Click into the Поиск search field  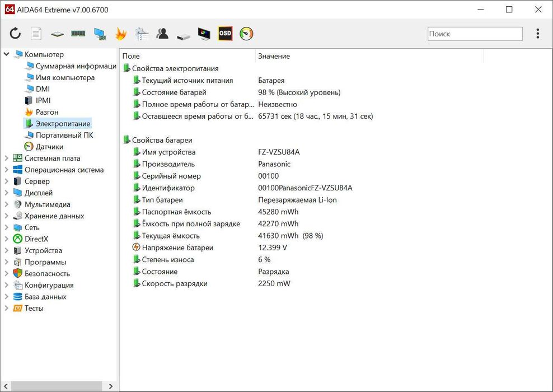(475, 34)
